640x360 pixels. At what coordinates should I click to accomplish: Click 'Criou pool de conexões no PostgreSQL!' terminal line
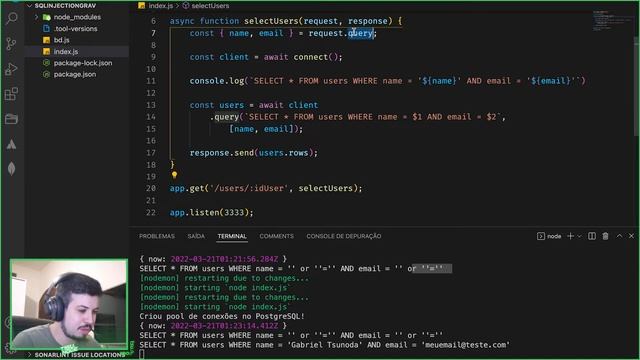222,316
